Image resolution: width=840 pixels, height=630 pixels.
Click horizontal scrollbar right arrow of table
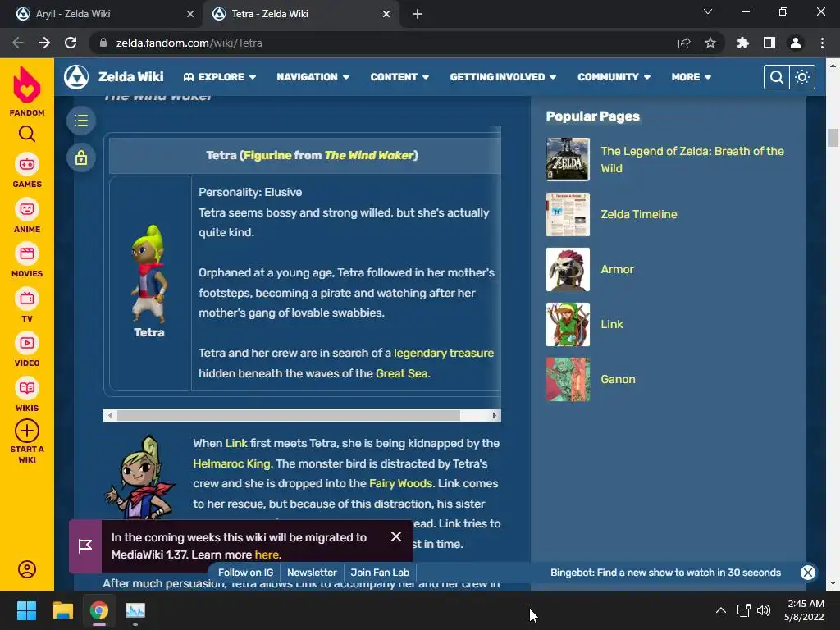(x=494, y=415)
